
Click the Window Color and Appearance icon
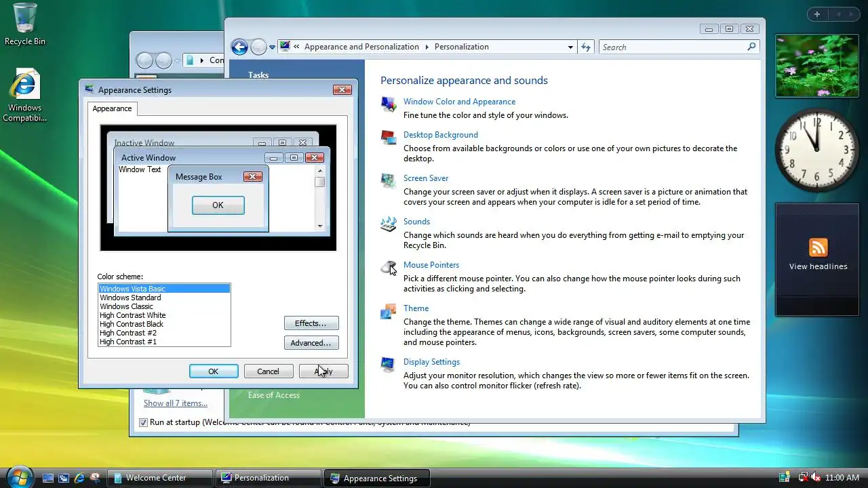coord(389,104)
